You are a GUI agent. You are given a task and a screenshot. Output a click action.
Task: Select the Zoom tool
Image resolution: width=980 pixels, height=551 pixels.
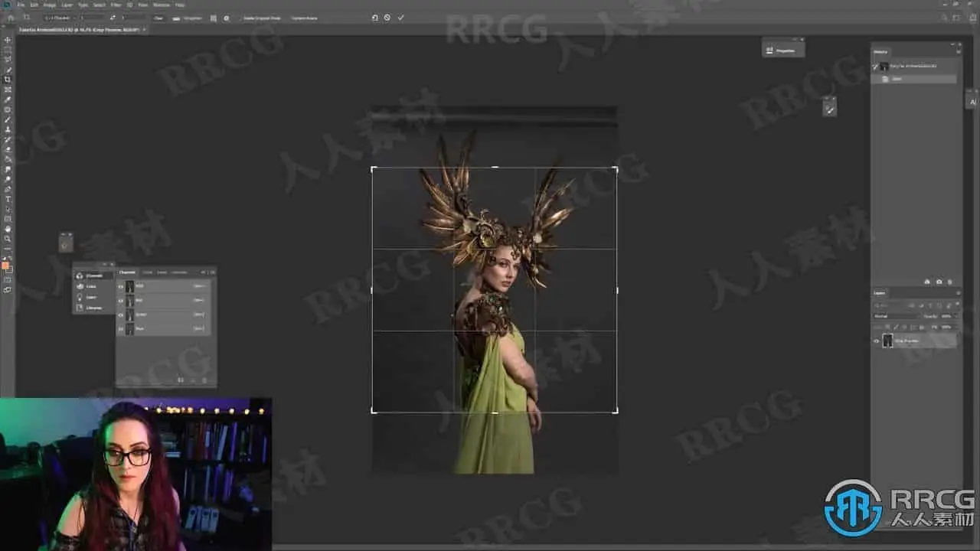(8, 239)
